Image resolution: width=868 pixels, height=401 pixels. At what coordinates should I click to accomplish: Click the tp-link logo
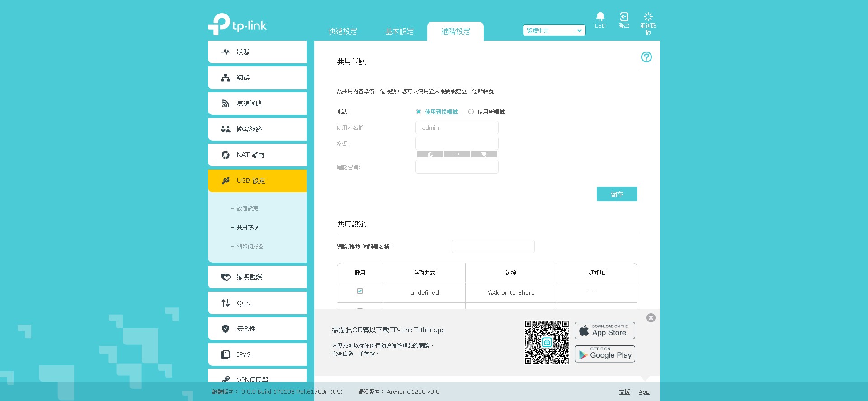(237, 24)
